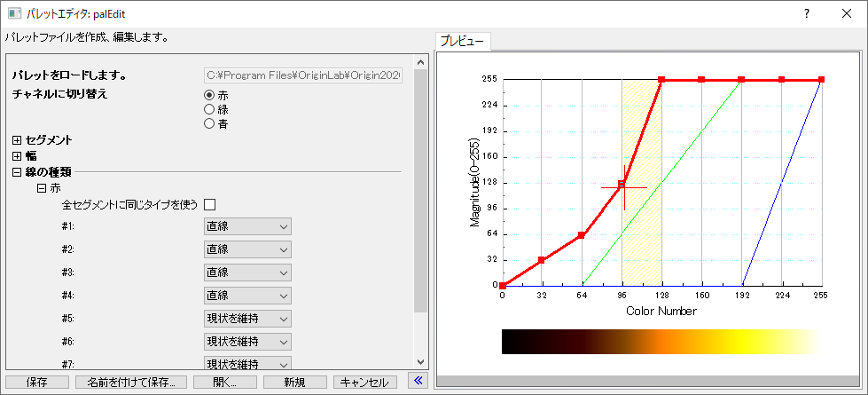Click the palEdit dialog title icon
The image size is (868, 395).
14,13
